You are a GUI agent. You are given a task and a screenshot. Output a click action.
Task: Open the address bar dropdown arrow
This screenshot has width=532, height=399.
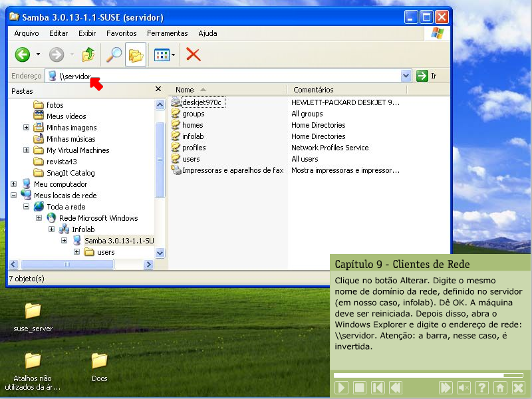pos(406,76)
